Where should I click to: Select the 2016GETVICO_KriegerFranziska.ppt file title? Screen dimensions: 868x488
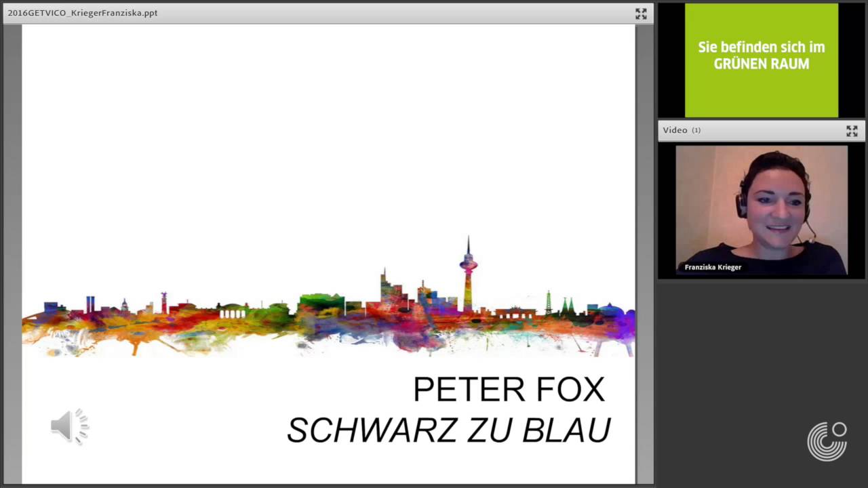tap(83, 13)
